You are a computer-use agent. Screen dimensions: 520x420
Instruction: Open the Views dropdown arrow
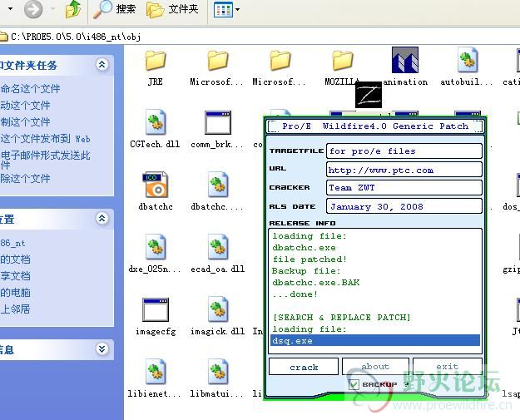pos(237,10)
